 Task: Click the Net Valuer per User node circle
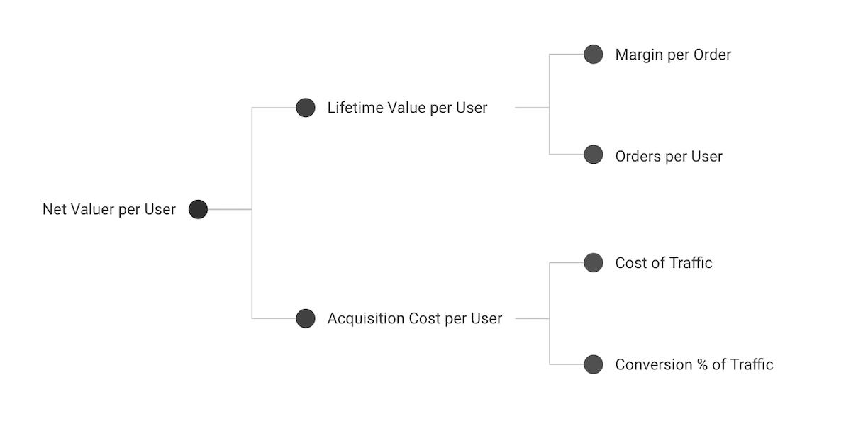pos(198,210)
